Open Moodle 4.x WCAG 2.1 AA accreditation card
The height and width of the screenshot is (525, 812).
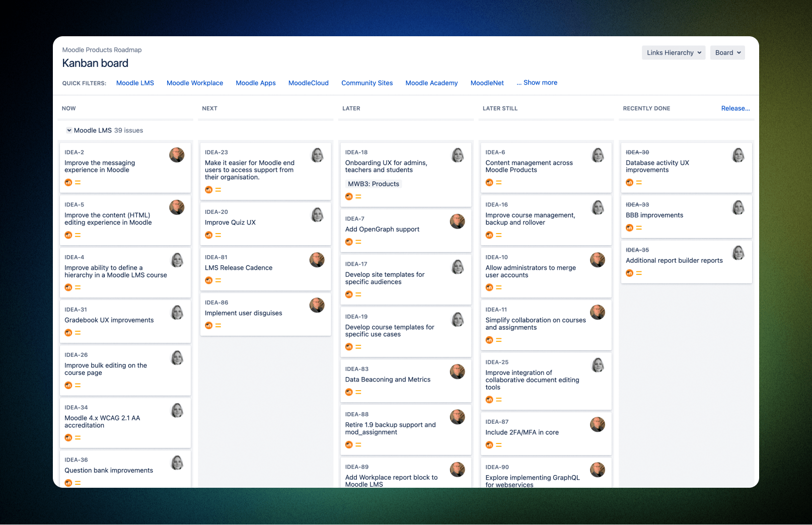[x=125, y=423]
